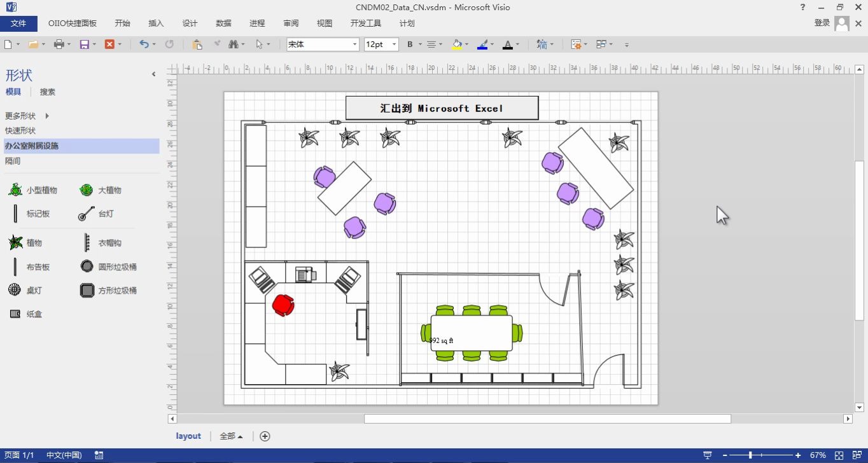
Task: Select the 搜索 tab in Shapes panel
Action: 48,92
